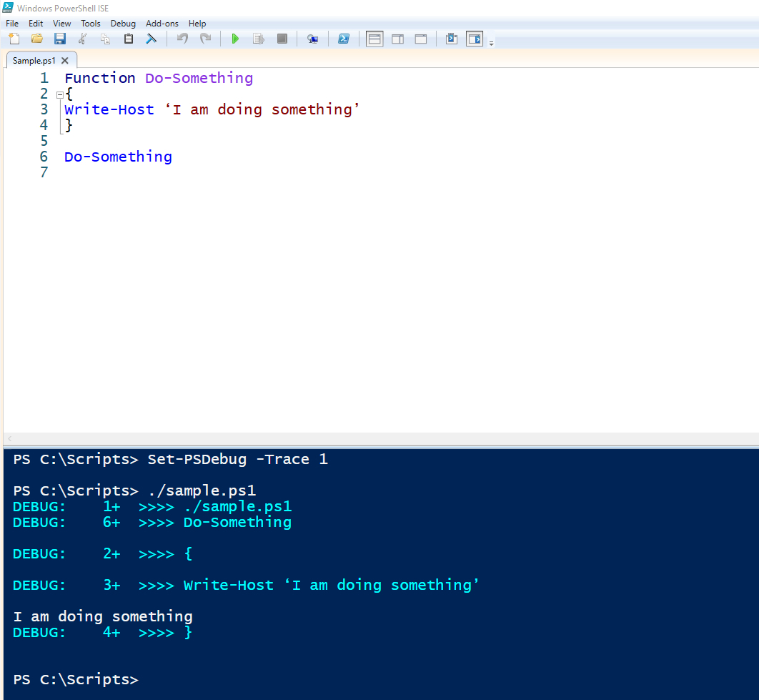Run the script with the green play icon
This screenshot has height=700, width=759.
pyautogui.click(x=235, y=39)
